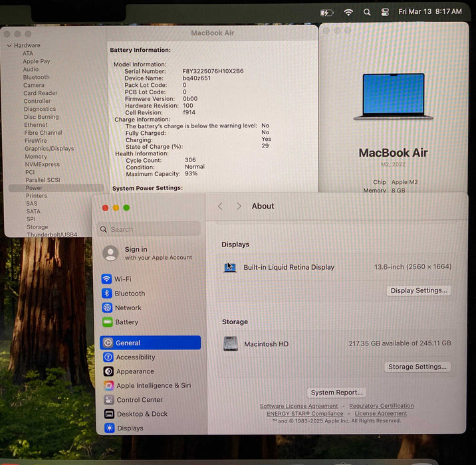Select Parallel SCSI in hardware list
476x465 pixels.
(x=43, y=180)
